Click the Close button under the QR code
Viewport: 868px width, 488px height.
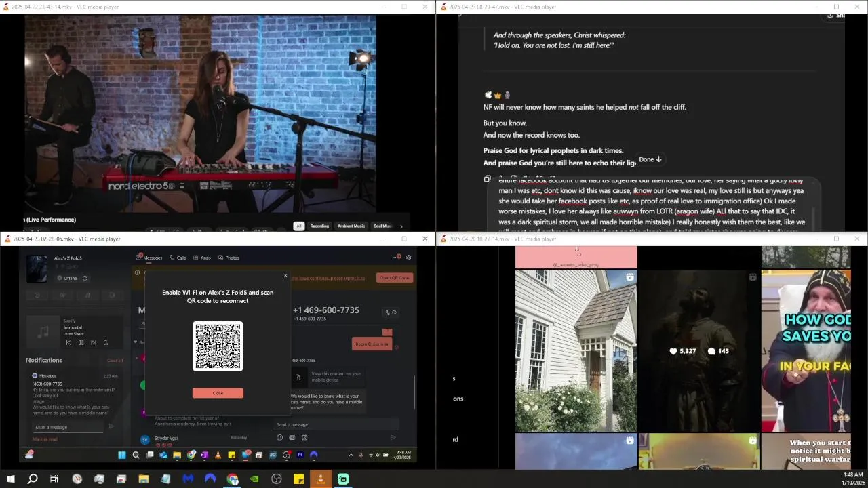[x=218, y=393]
